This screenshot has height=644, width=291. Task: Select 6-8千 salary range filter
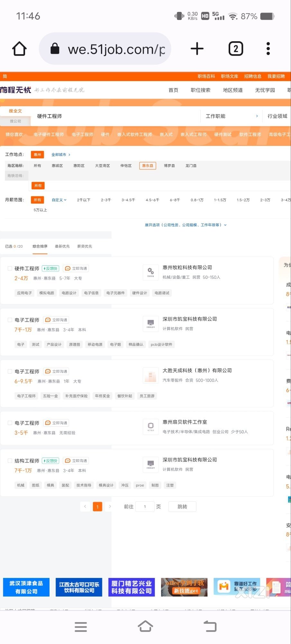pyautogui.click(x=175, y=200)
